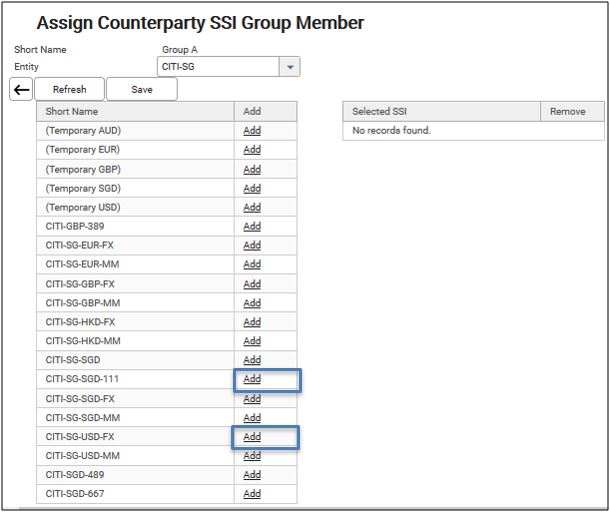The width and height of the screenshot is (610, 512).
Task: Add (Temporary AUD) to group
Action: 252,131
